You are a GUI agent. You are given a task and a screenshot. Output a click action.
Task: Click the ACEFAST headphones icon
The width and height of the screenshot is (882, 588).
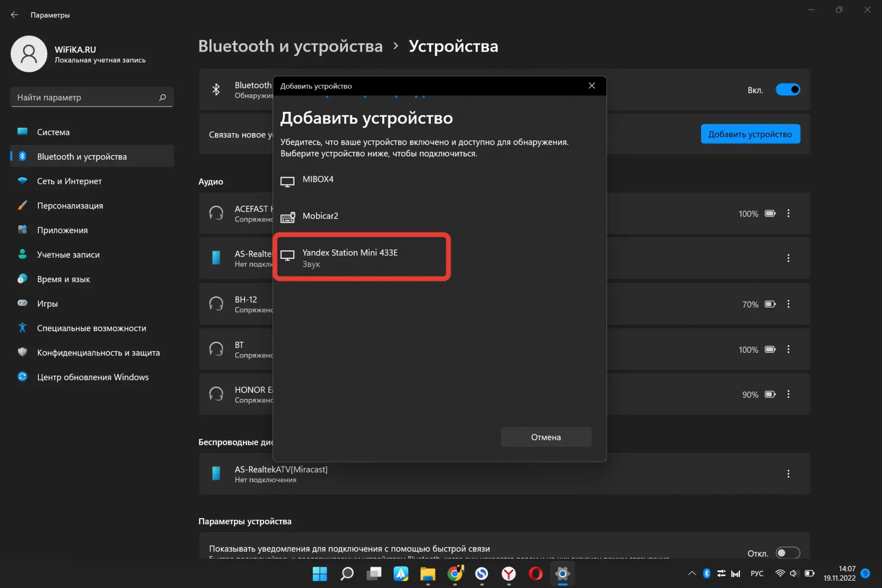pos(216,213)
